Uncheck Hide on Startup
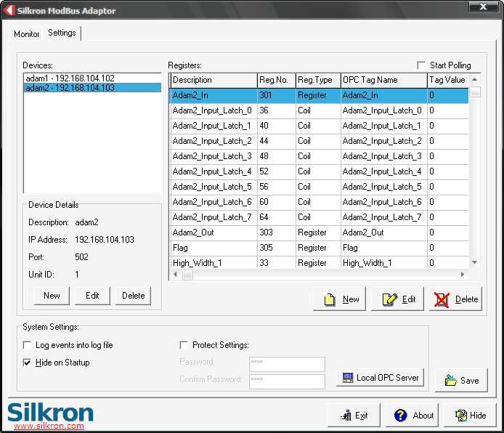The height and width of the screenshot is (433, 504). coord(28,363)
